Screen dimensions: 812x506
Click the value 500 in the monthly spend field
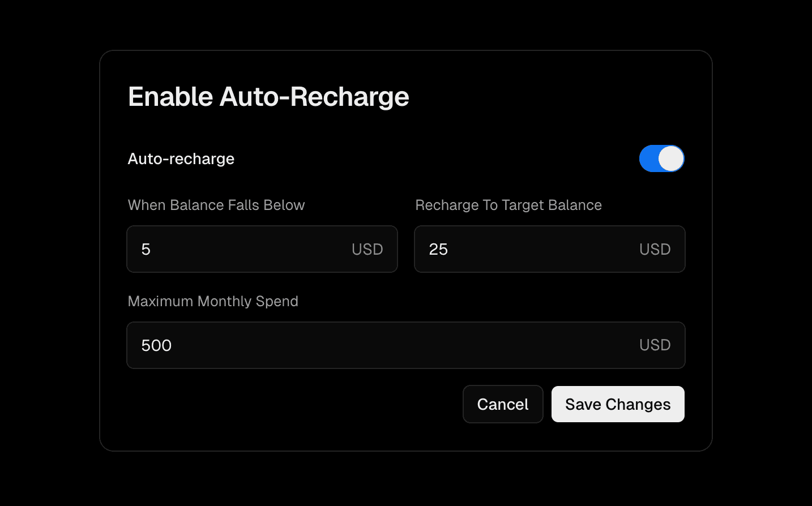point(156,346)
